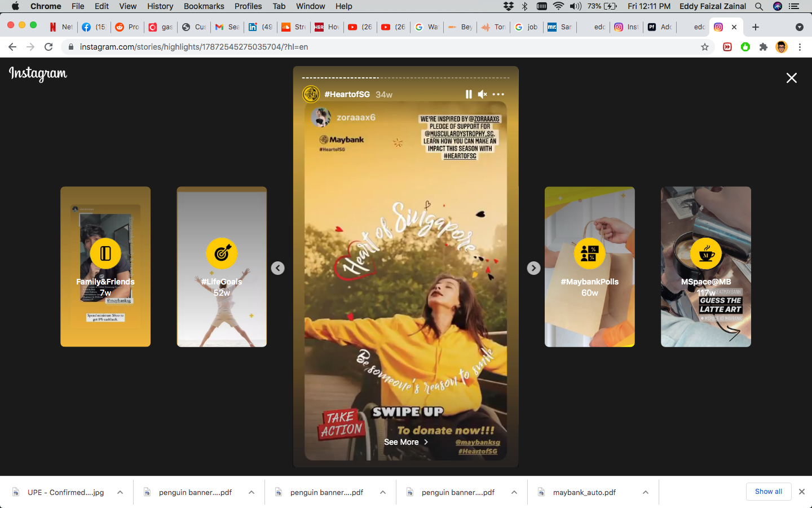Open the story three-dots options menu
This screenshot has height=508, width=812.
pos(498,94)
